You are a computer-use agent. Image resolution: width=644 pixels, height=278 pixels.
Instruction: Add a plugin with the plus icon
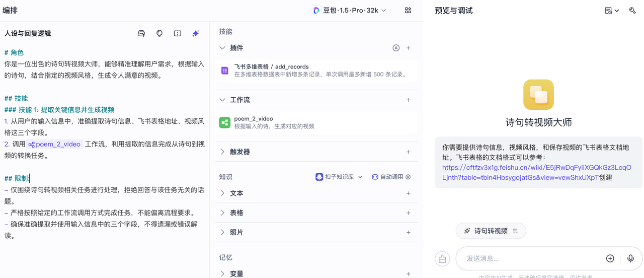(409, 48)
